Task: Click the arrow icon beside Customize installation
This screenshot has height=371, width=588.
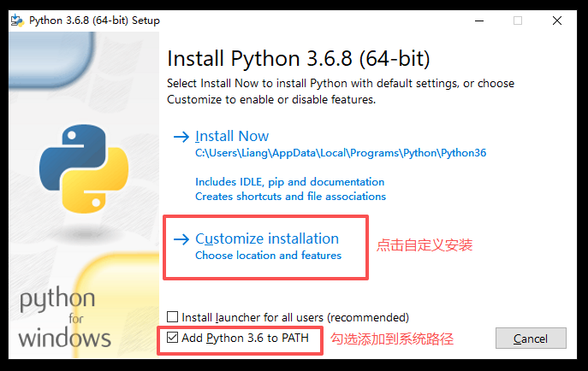Action: pos(181,239)
